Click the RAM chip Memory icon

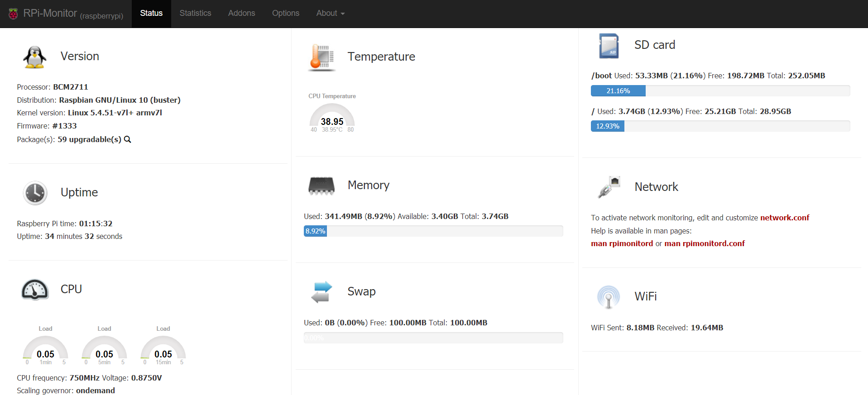(x=321, y=186)
